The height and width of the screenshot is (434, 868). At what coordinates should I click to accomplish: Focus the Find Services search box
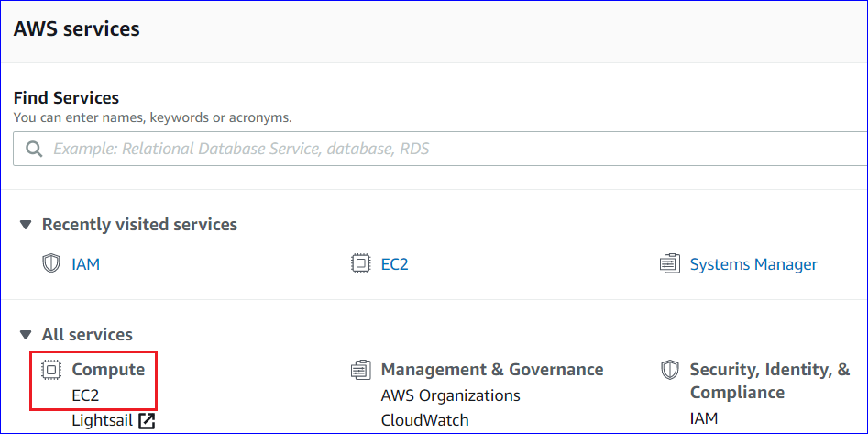(441, 149)
